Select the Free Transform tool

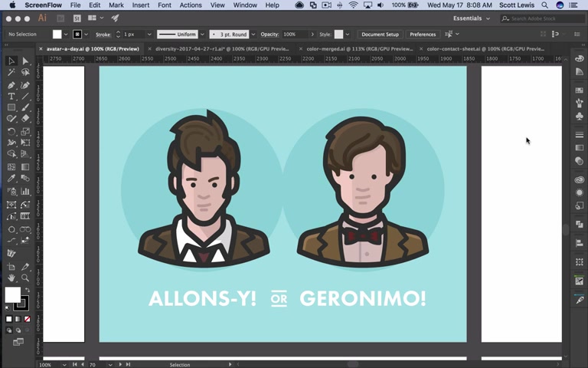tap(25, 143)
